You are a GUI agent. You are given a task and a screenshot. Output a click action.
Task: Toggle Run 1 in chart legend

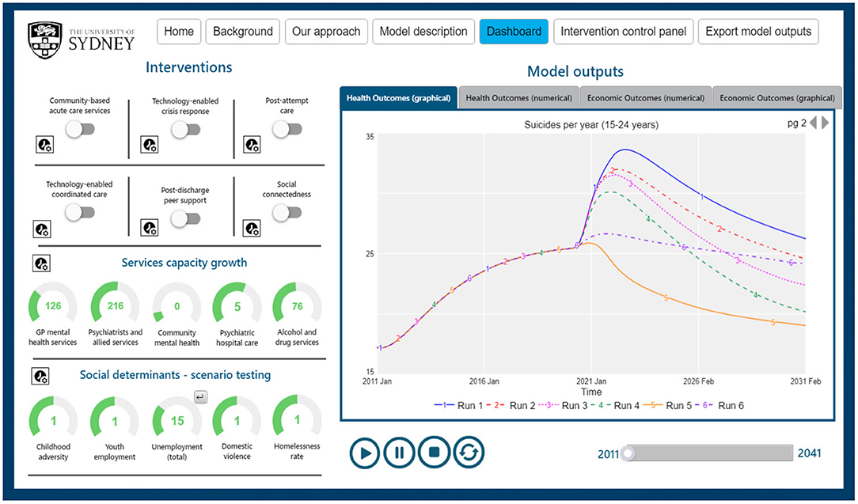(x=458, y=406)
